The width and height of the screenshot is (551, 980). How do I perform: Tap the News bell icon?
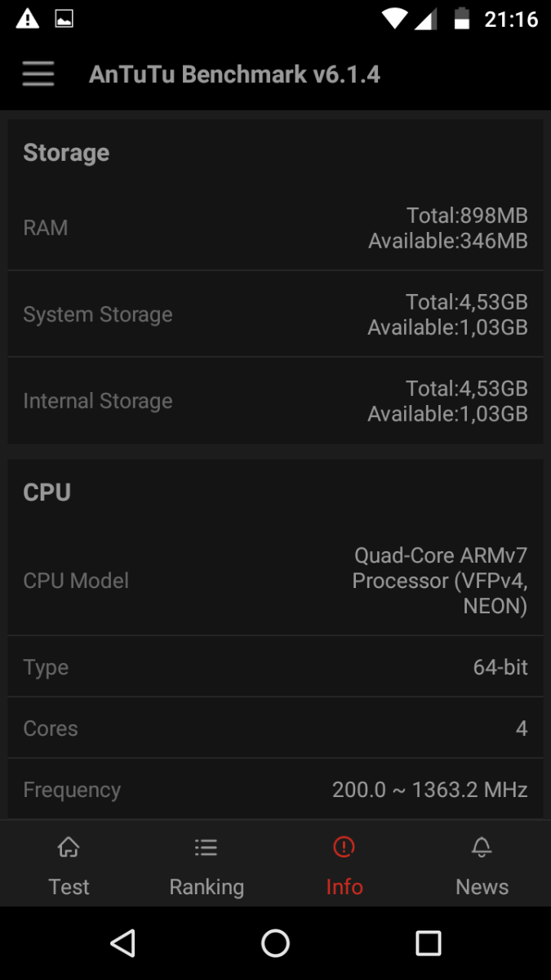coord(482,848)
